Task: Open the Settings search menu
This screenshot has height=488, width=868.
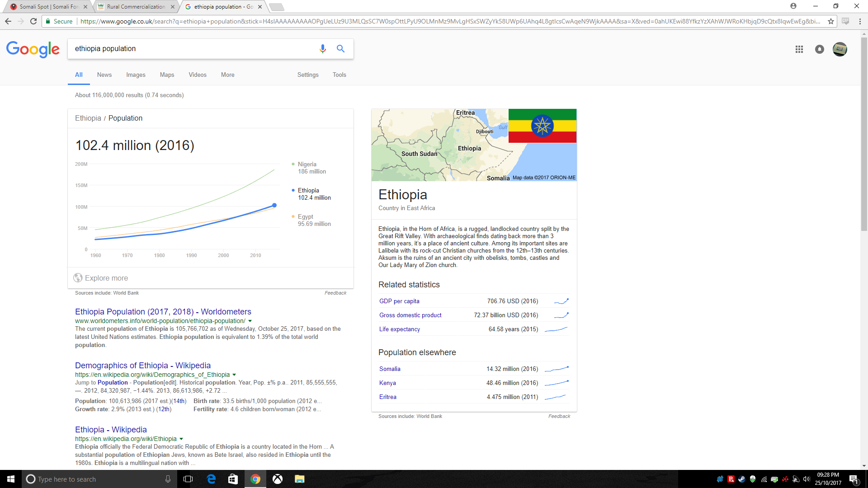Action: (308, 75)
